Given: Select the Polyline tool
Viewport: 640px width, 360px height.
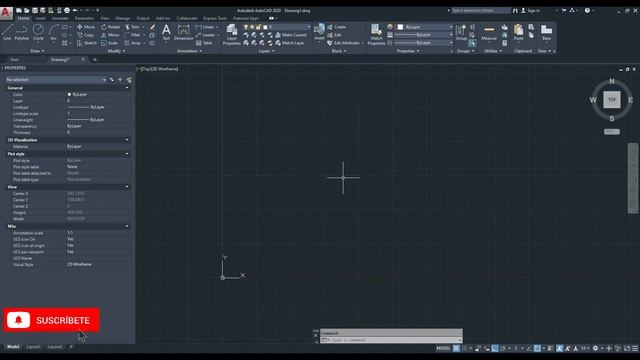Looking at the screenshot, I should point(21,32).
